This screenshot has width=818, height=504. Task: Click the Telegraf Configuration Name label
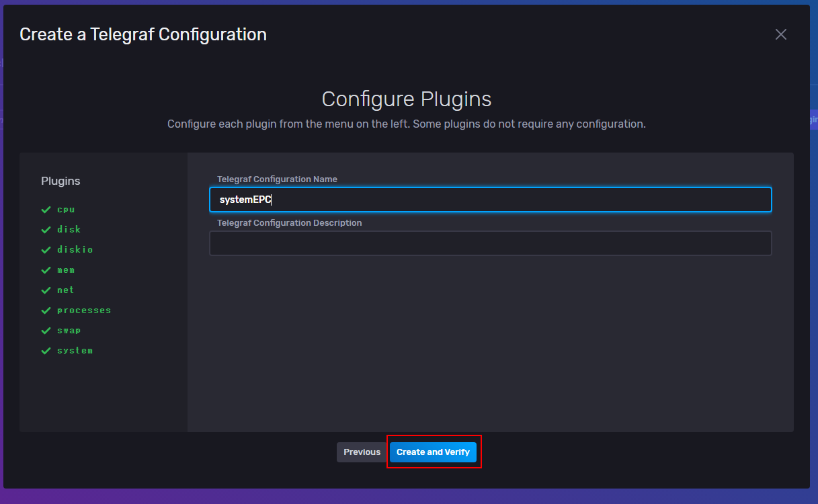pos(277,179)
